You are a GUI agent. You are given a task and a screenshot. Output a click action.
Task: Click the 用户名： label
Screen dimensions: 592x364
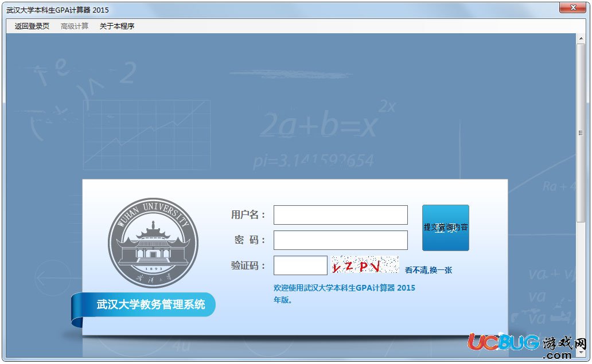(x=249, y=215)
